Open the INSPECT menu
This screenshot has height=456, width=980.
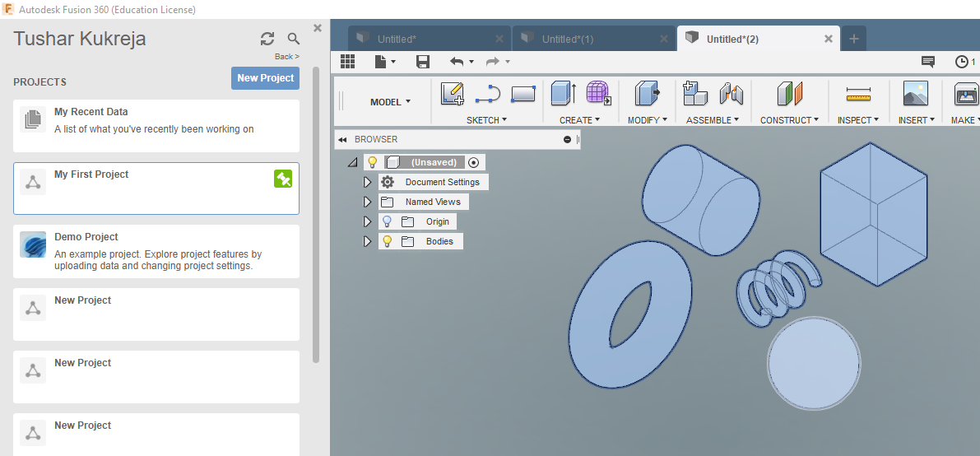[x=858, y=120]
